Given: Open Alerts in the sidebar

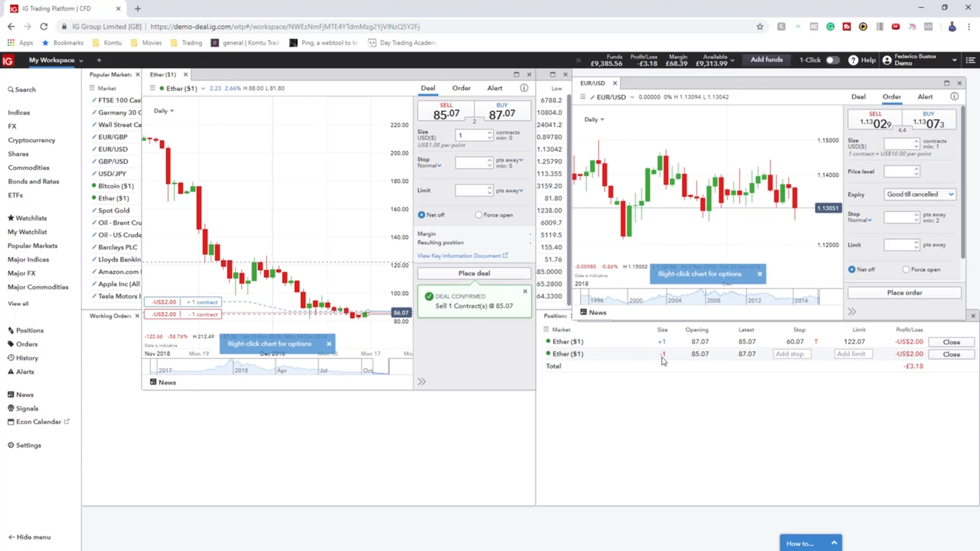Looking at the screenshot, I should 21,372.
